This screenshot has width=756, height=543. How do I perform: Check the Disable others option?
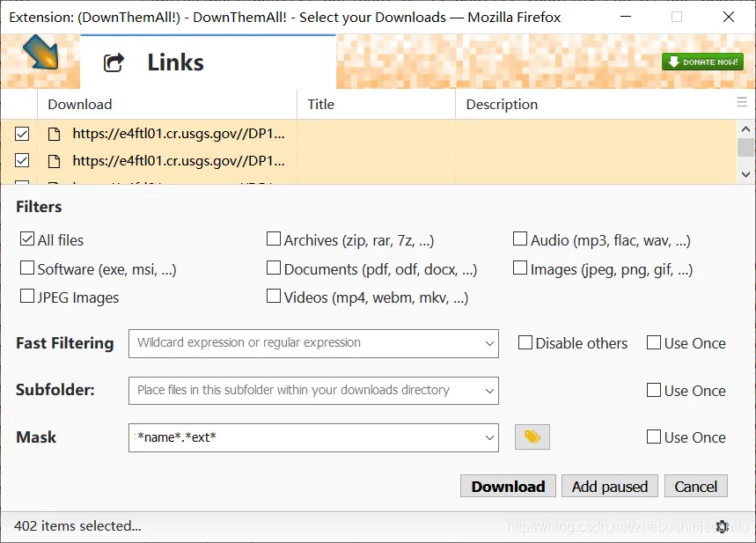[525, 342]
